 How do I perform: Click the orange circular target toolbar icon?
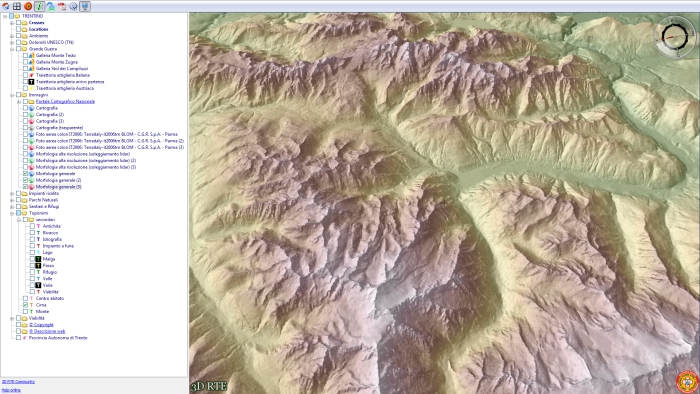click(28, 6)
